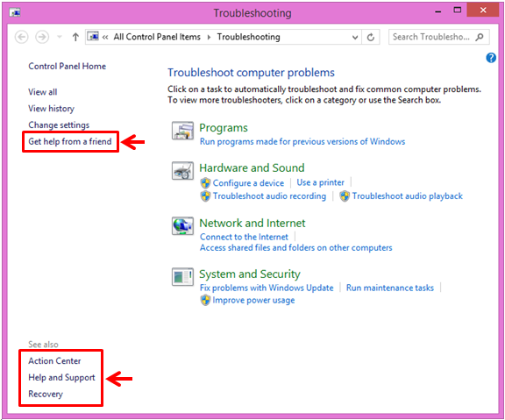Start Troubleshoot audio playback
Image resolution: width=505 pixels, height=420 pixels.
tap(407, 196)
